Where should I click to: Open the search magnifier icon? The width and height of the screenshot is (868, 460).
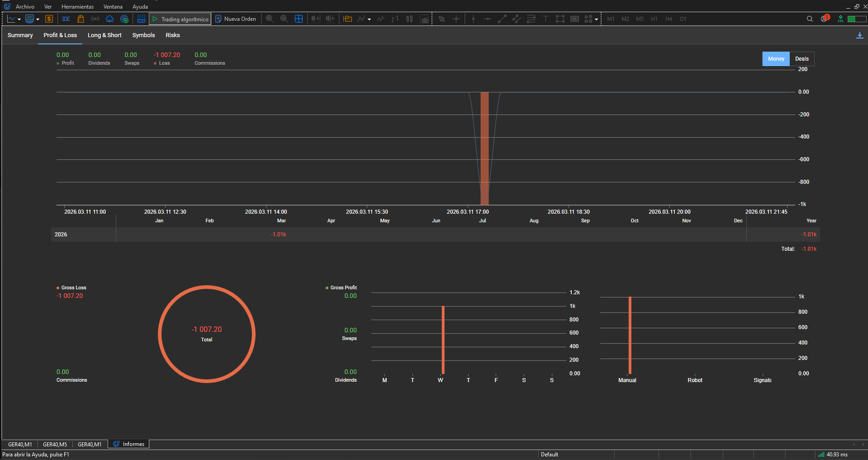(x=810, y=19)
